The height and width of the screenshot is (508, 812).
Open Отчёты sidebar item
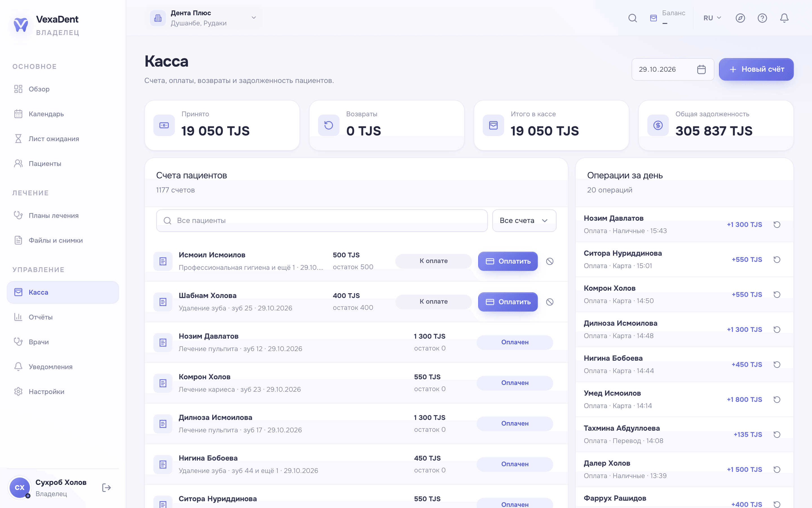click(x=63, y=317)
